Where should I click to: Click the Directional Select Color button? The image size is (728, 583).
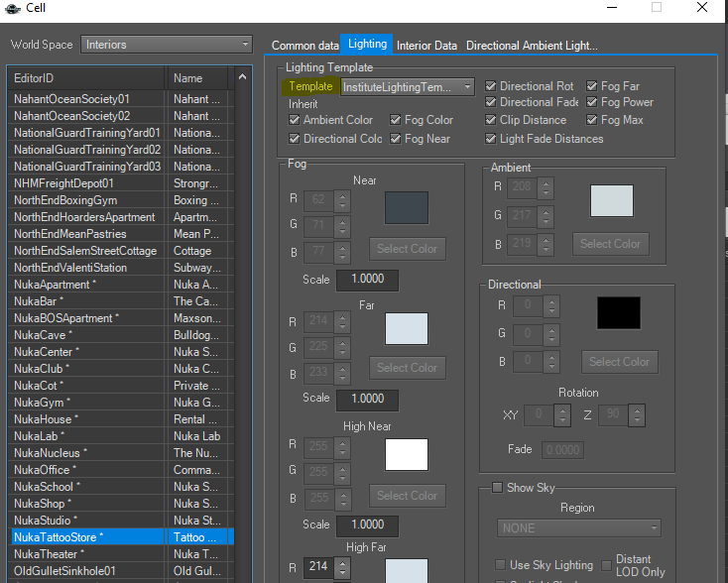coord(619,362)
